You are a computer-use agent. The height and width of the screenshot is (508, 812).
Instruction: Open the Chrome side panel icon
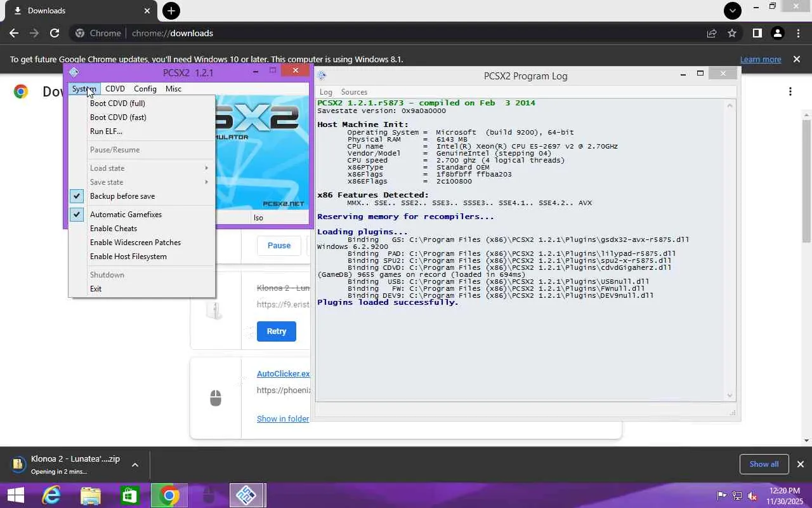point(757,33)
